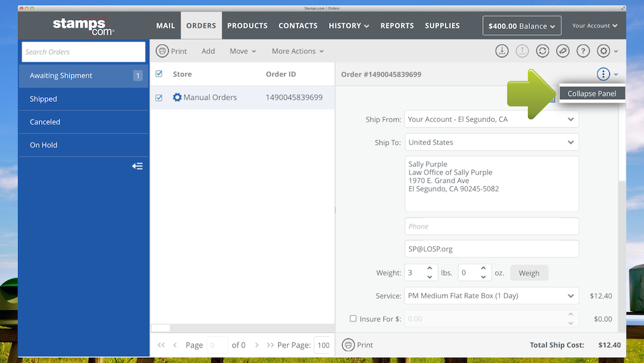Click the import orders download icon
Screen dimensions: 644x363
click(x=501, y=51)
